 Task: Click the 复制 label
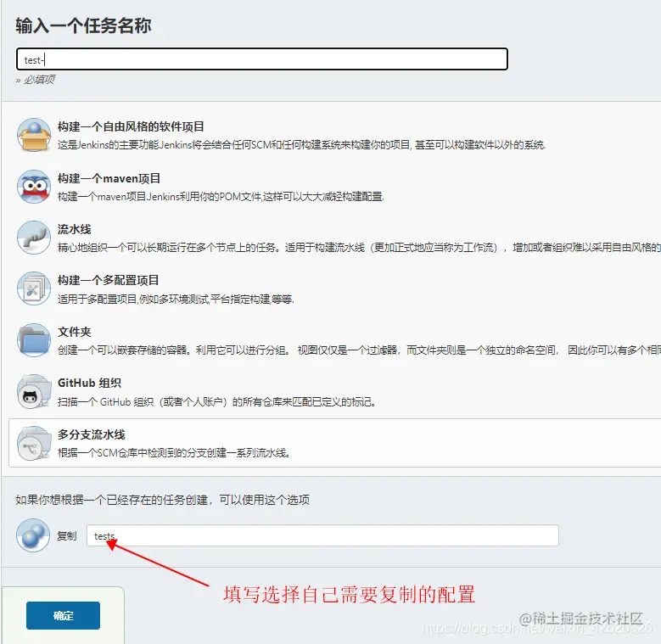click(x=66, y=535)
